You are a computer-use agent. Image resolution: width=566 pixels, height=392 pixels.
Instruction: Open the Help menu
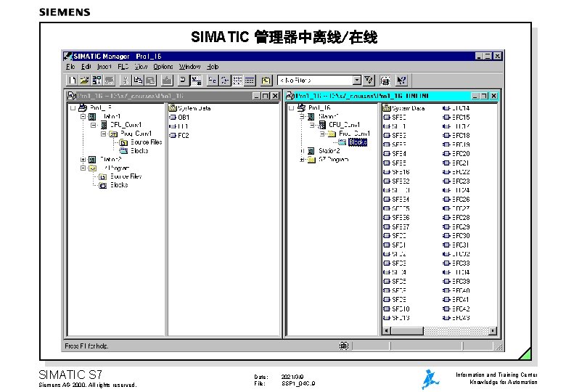click(213, 67)
